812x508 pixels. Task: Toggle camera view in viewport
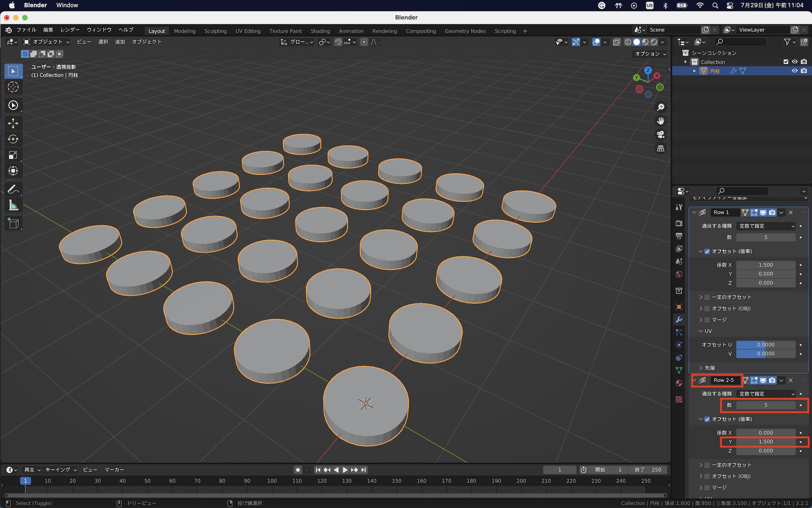pyautogui.click(x=661, y=135)
